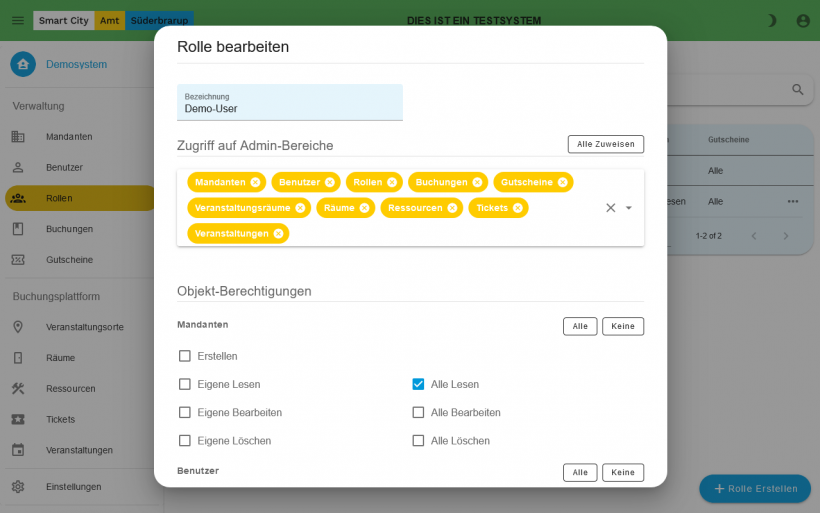Tick the Alle Löschen checkbox
Viewport: 820px width, 513px height.
(418, 440)
